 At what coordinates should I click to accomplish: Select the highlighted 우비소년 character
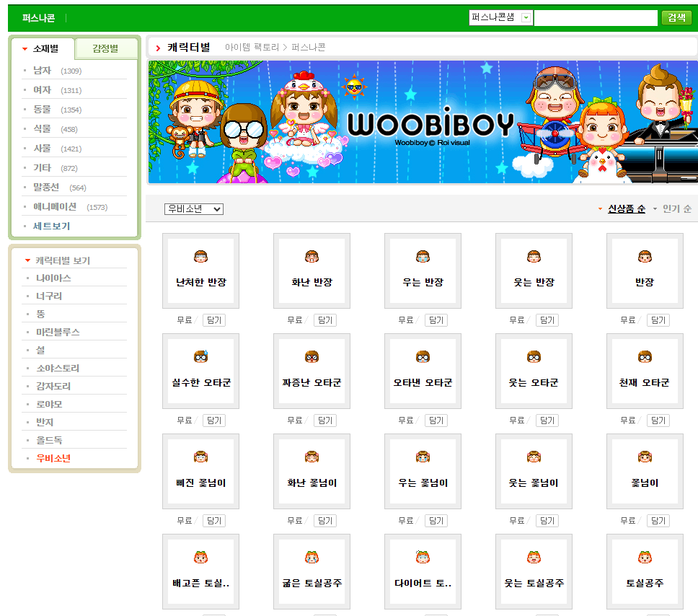tap(53, 458)
